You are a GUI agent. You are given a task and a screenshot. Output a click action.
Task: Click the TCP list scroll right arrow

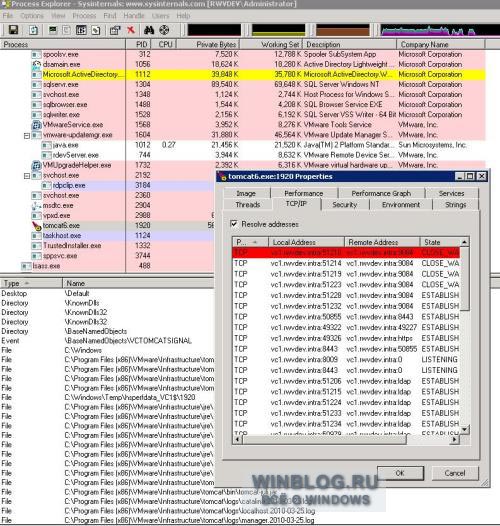[x=455, y=439]
